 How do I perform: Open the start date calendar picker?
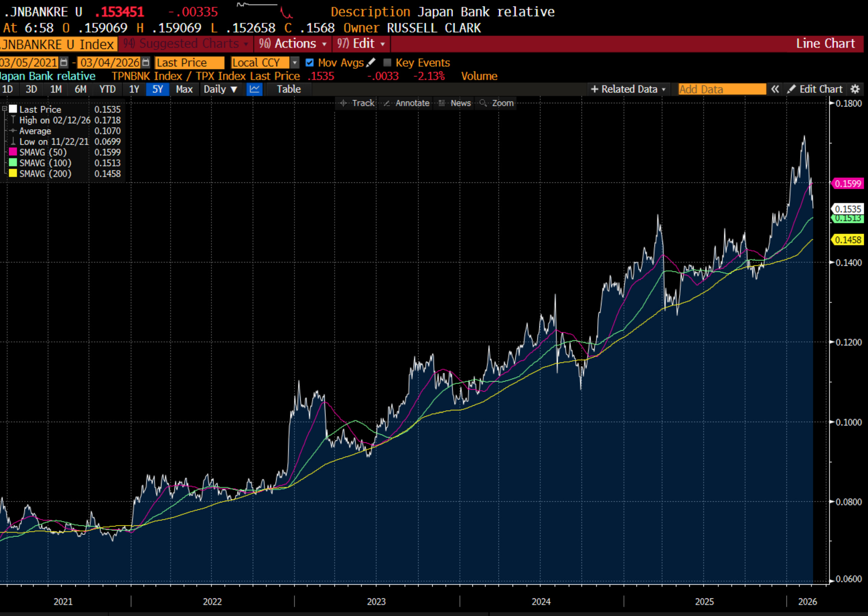coord(64,62)
